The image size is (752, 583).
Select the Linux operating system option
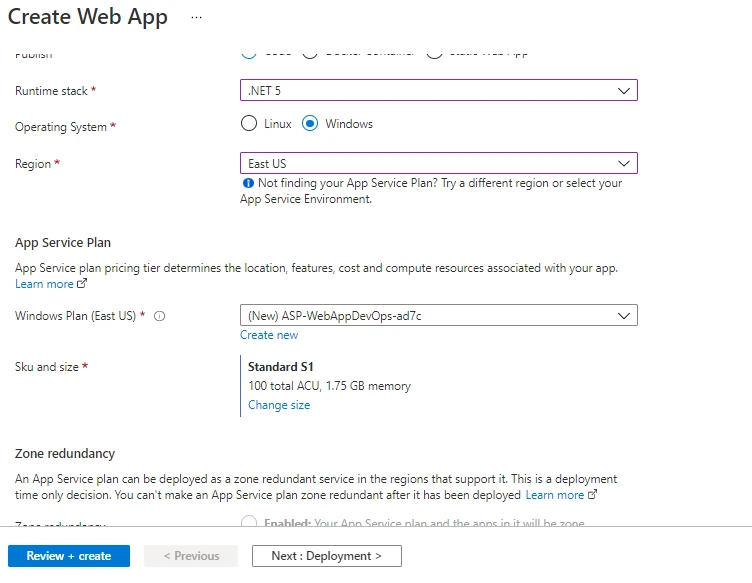(249, 124)
